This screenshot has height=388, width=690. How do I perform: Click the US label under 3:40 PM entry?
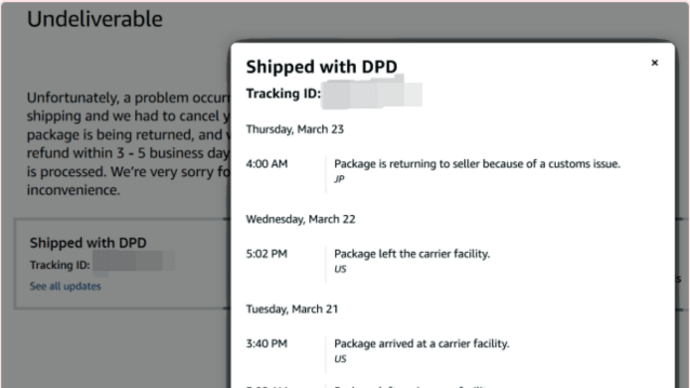coord(340,359)
